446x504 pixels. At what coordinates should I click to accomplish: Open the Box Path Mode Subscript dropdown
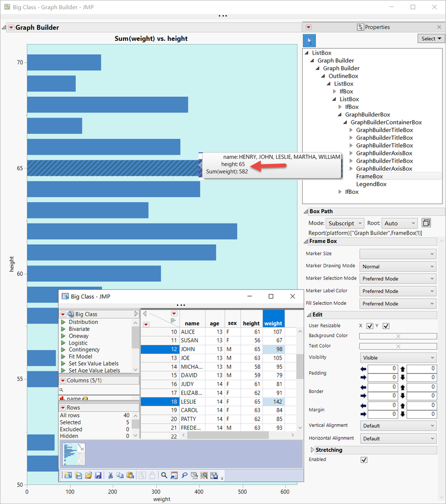click(x=345, y=223)
